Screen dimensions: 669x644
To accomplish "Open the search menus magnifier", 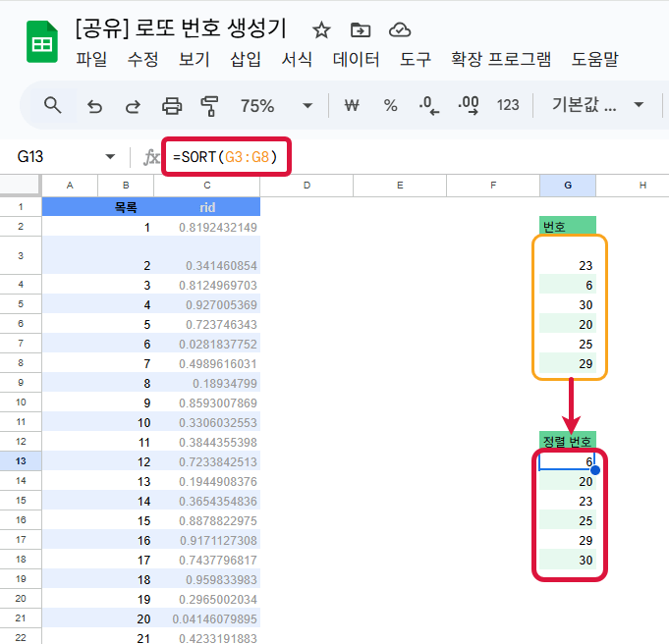I will 53,105.
